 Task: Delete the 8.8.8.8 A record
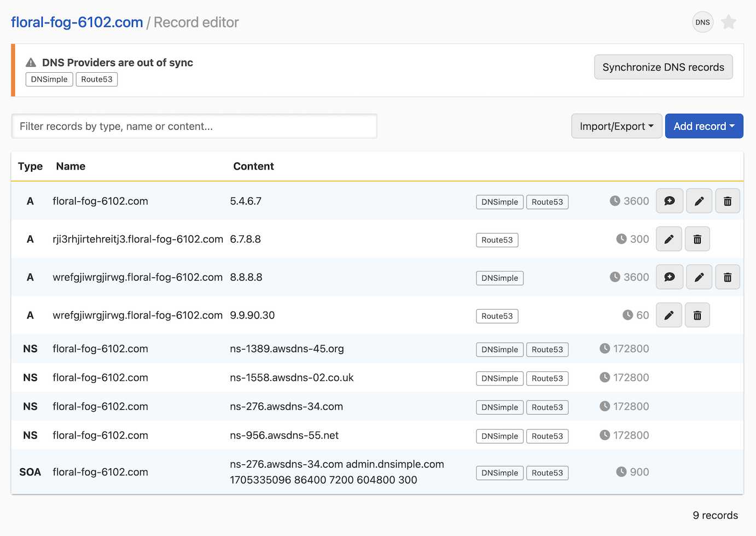point(728,277)
